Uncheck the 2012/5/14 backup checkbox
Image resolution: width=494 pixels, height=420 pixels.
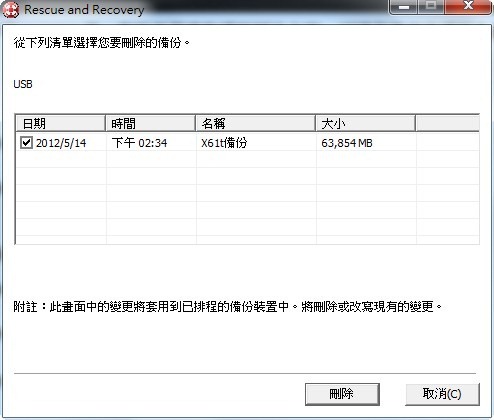(26, 143)
